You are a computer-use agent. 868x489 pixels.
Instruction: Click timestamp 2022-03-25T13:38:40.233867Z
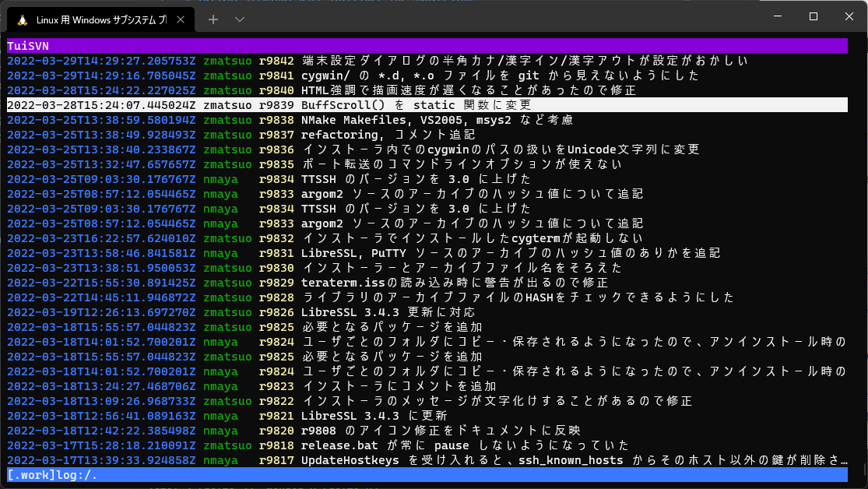101,150
